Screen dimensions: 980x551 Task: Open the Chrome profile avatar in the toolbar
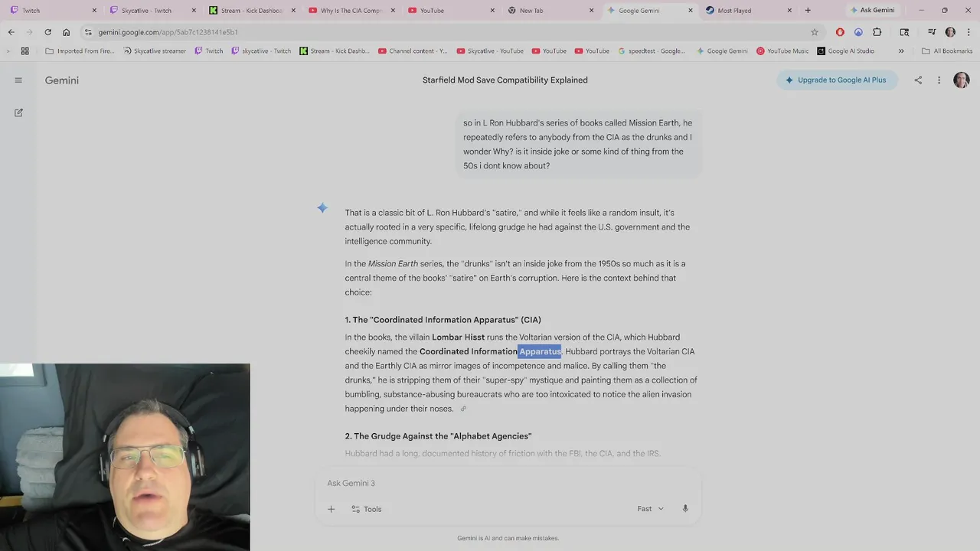coord(950,32)
